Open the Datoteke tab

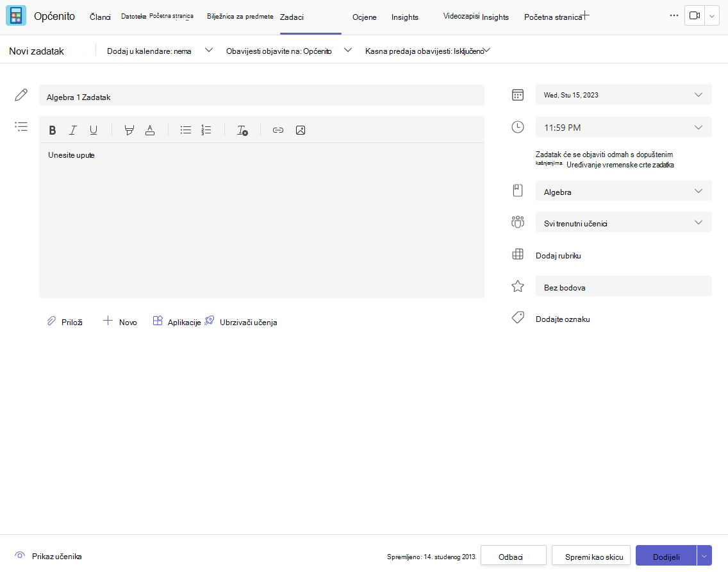pos(134,16)
